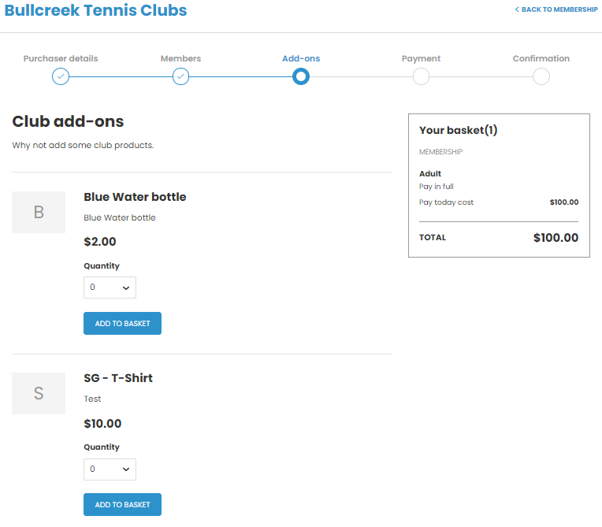
Task: Click the Purchaser details step checkmark circle
Action: point(61,76)
